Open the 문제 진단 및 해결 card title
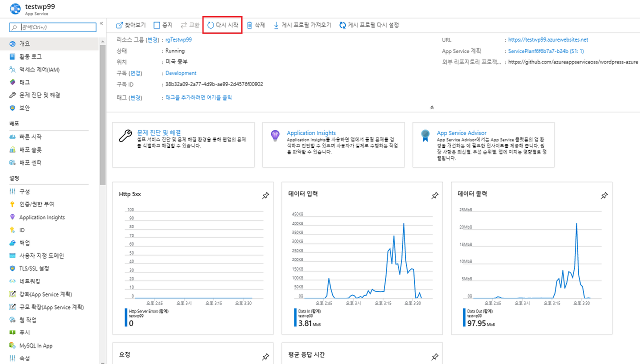Viewport: 640px width, 364px height. 158,132
